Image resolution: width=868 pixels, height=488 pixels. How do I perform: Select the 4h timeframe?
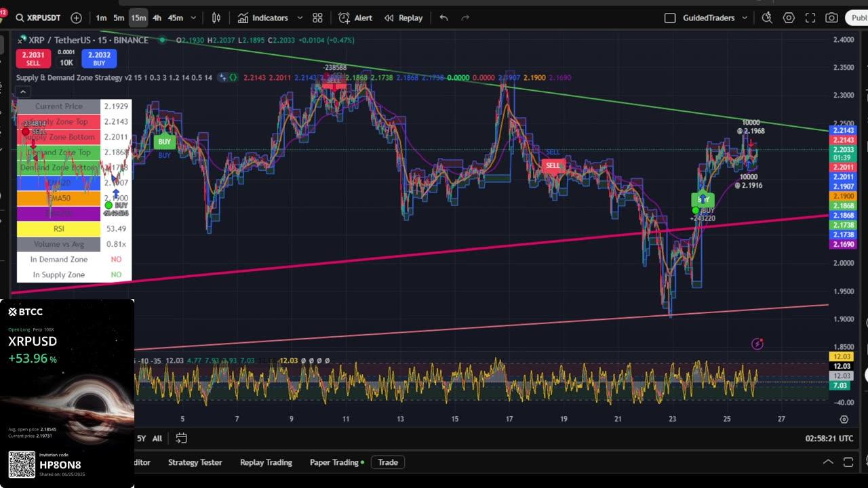pyautogui.click(x=157, y=18)
